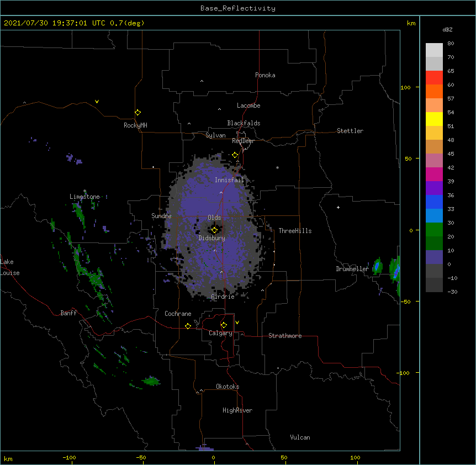Click the Sundre town label
476x465 pixels.
[x=161, y=216]
